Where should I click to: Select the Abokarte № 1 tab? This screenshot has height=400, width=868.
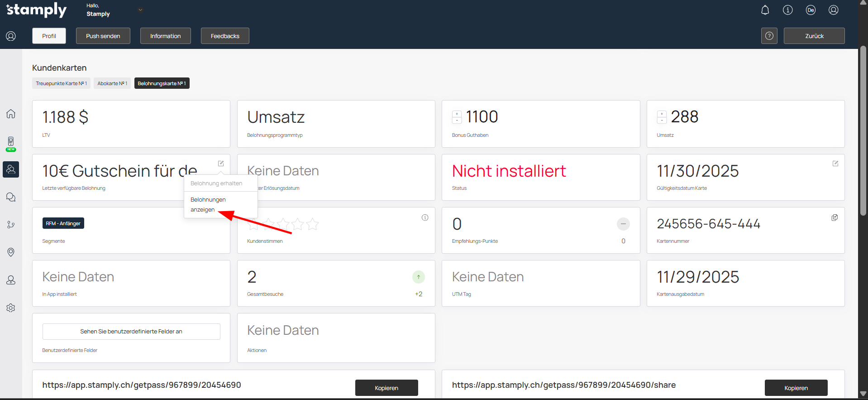click(x=112, y=83)
